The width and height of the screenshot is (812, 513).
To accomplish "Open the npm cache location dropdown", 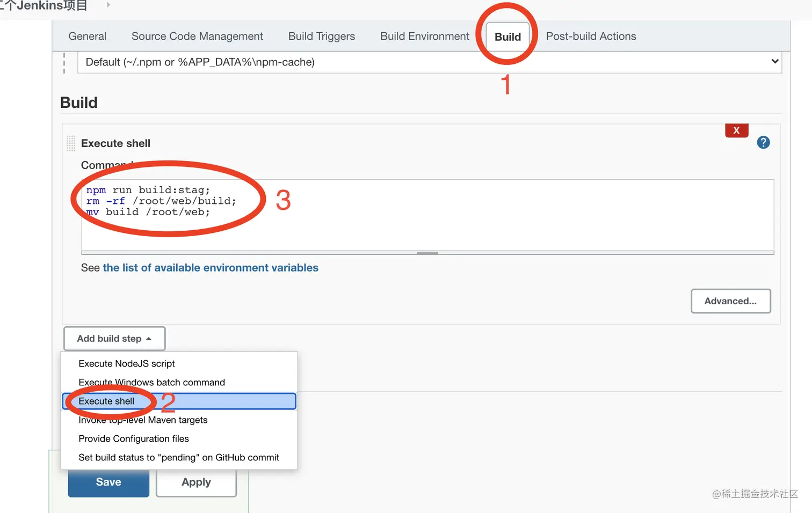I will [429, 62].
